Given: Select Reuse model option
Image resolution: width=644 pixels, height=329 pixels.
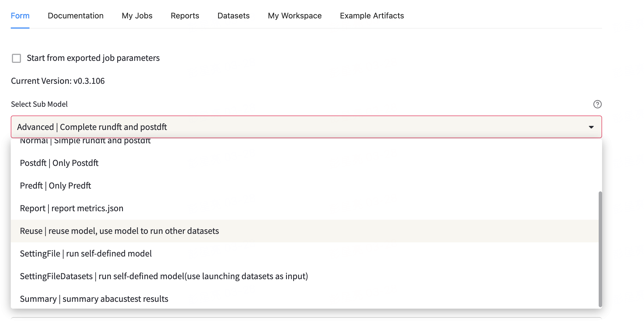Looking at the screenshot, I should click(119, 231).
